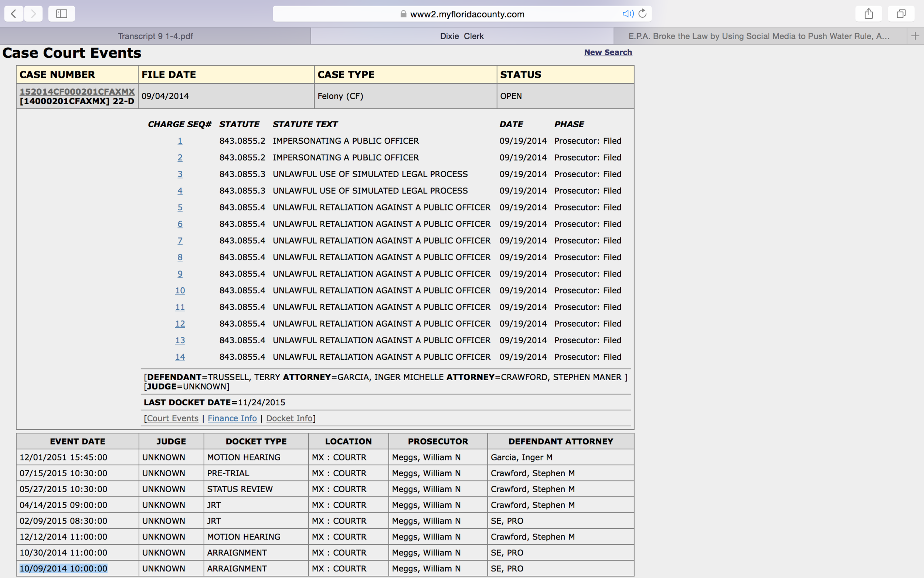The height and width of the screenshot is (578, 924).
Task: Go back with the Safari back arrow
Action: click(14, 14)
